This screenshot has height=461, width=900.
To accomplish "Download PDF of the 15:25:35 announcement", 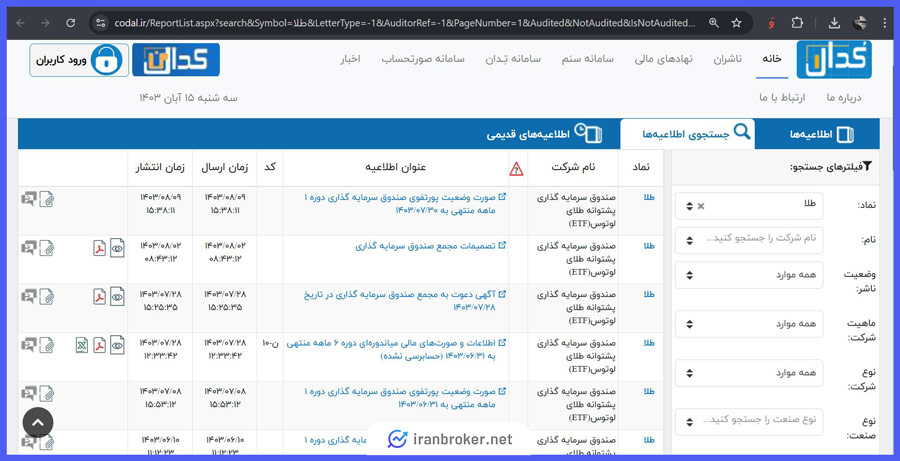I will [x=100, y=296].
